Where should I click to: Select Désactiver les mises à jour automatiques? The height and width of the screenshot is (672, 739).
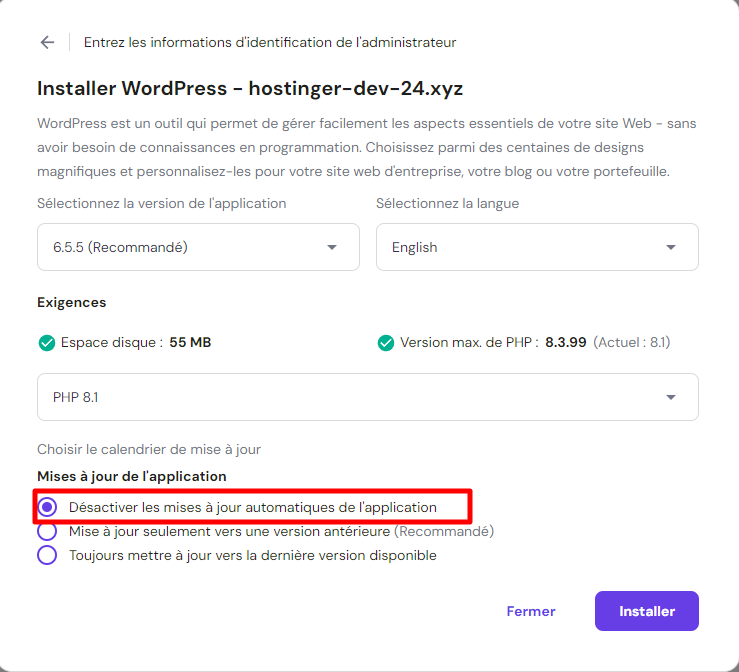[47, 507]
